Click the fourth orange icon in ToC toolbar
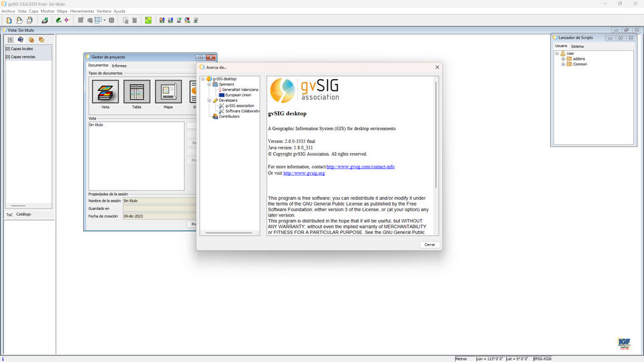The width and height of the screenshot is (644, 362). pyautogui.click(x=42, y=40)
